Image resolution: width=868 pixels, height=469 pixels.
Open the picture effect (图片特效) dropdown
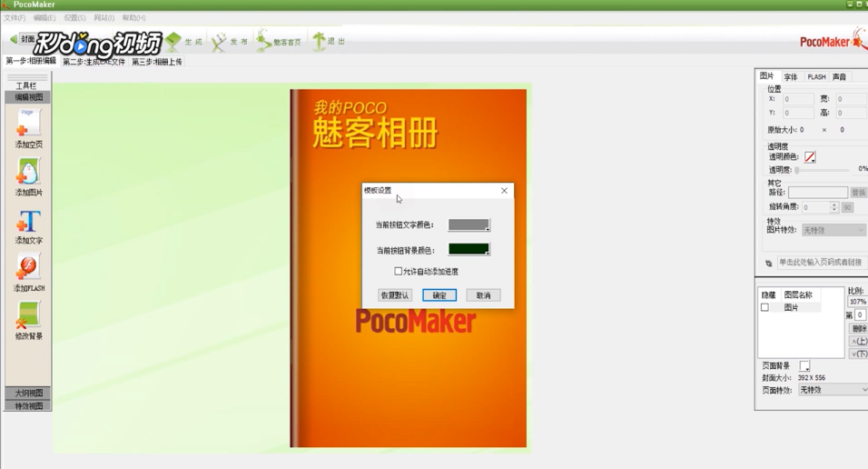click(x=833, y=230)
